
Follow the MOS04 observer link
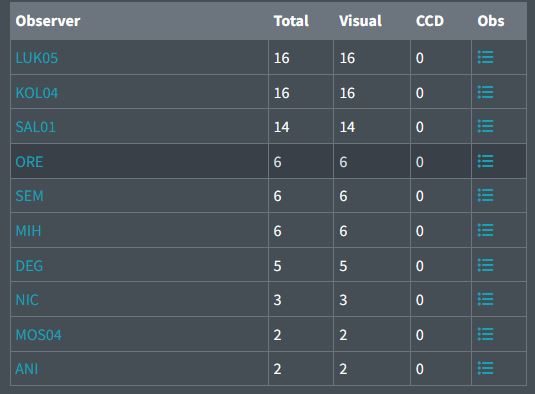click(x=39, y=335)
